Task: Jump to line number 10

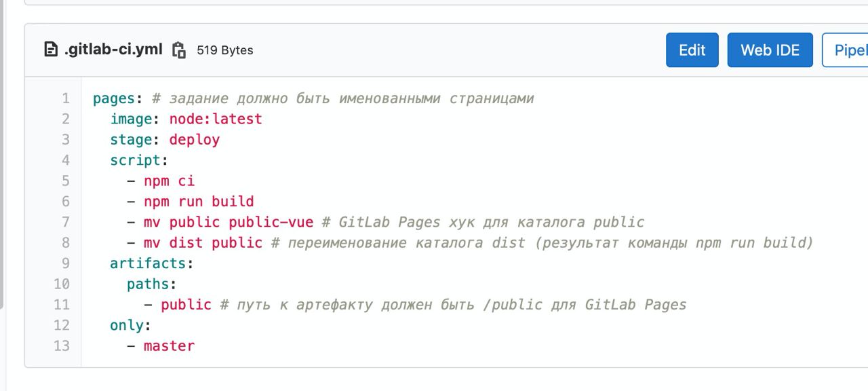Action: pyautogui.click(x=62, y=284)
